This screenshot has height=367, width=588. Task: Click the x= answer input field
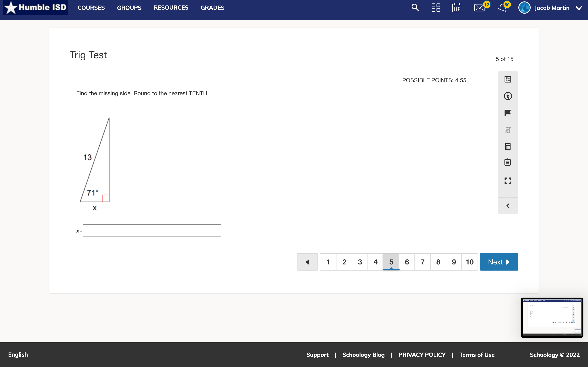[x=151, y=230]
